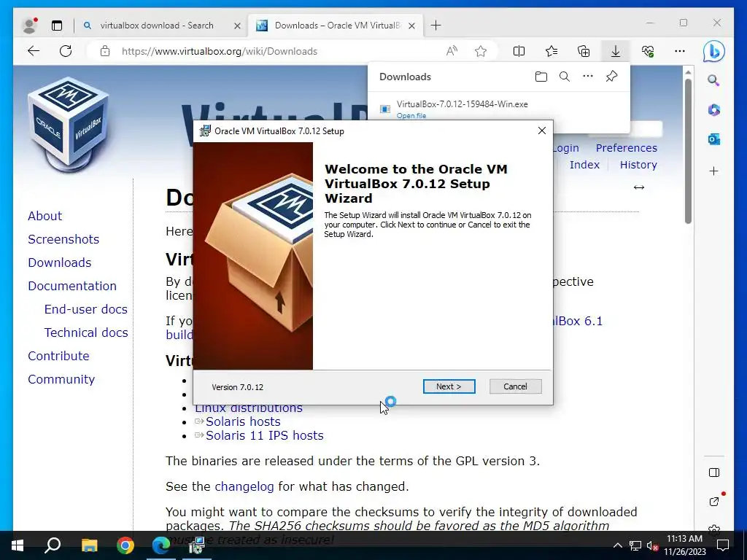Close the Oracle VM VirtualBox tab

pyautogui.click(x=412, y=26)
